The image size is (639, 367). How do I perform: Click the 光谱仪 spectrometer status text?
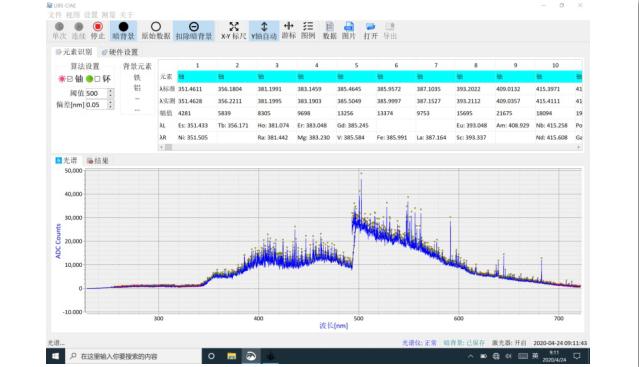tap(419, 343)
